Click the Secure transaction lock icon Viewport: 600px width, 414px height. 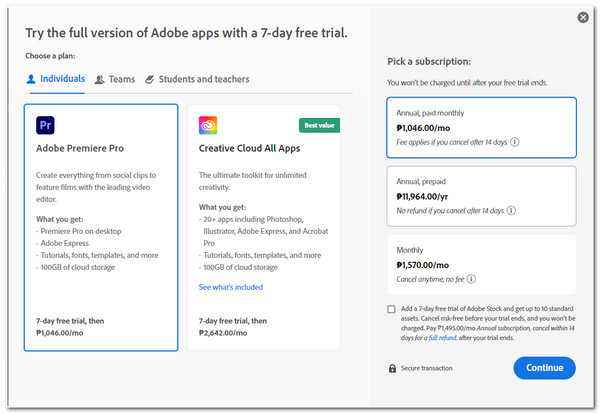pos(392,368)
